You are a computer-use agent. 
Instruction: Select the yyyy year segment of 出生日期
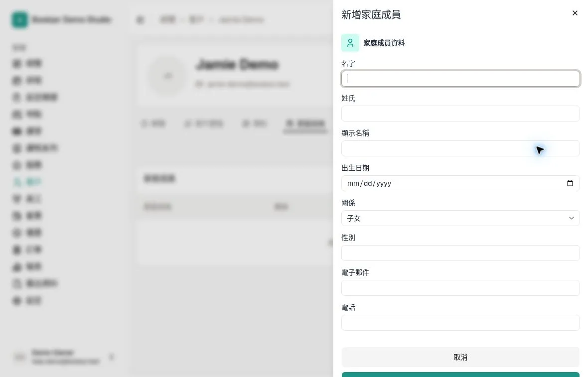[x=384, y=183]
